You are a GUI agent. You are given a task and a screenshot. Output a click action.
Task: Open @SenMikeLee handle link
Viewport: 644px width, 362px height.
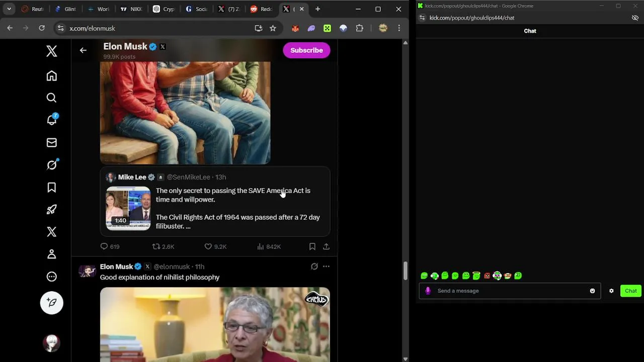188,177
